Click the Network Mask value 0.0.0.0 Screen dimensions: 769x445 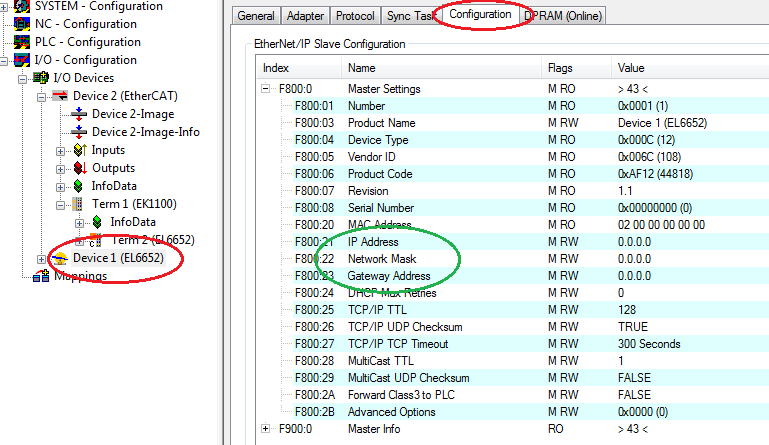(x=634, y=259)
